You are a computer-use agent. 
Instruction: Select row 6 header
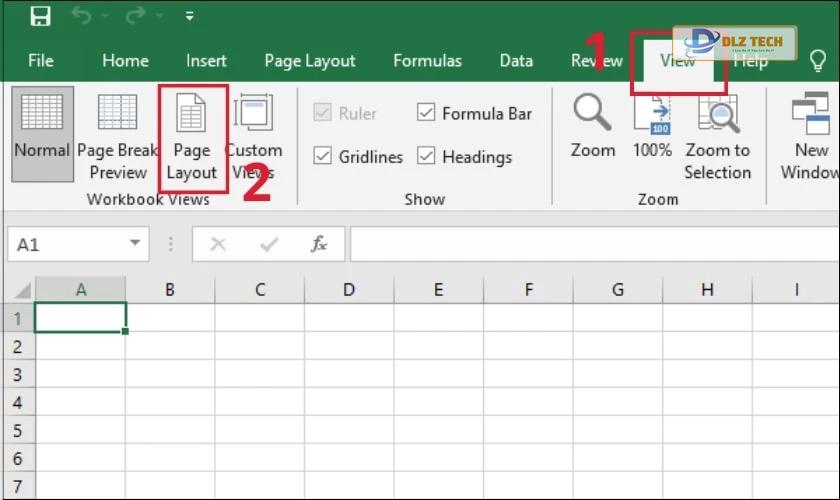click(19, 458)
